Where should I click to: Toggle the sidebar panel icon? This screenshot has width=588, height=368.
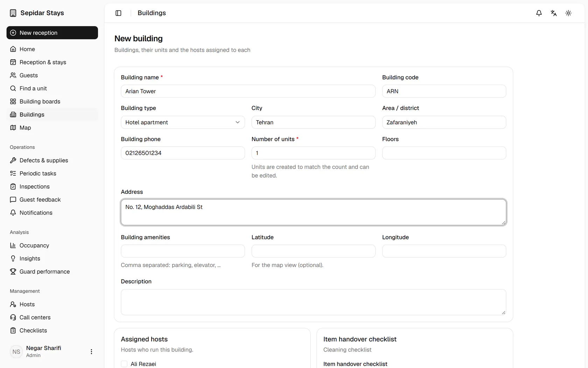pos(118,13)
